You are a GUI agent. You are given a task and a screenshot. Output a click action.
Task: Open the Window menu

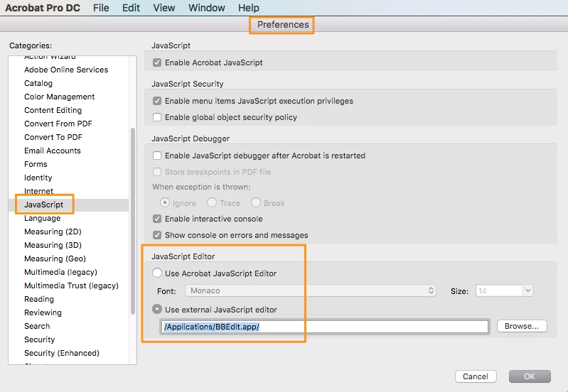click(206, 8)
